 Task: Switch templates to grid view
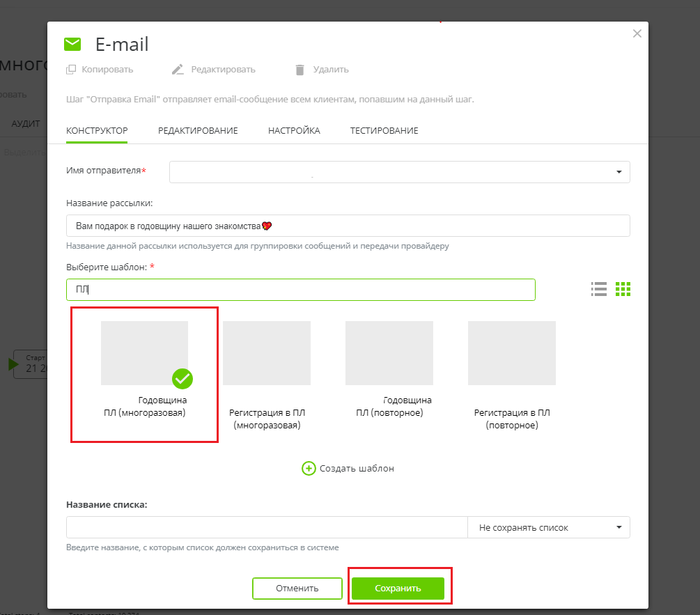[623, 289]
